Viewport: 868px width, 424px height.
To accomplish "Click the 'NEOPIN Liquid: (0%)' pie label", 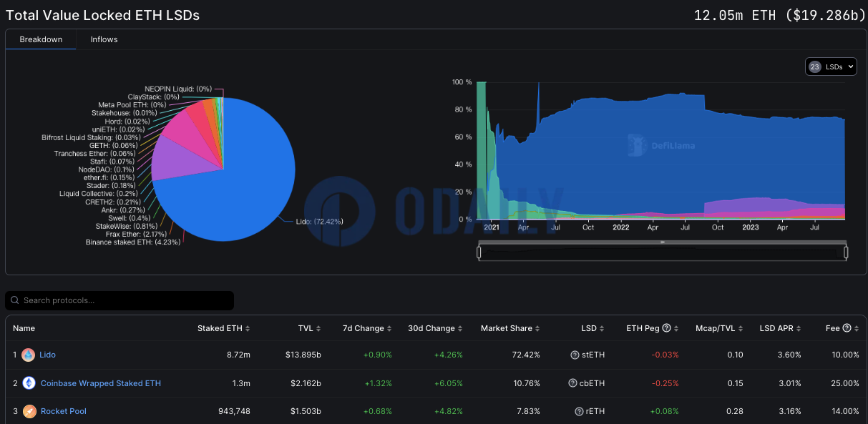I will point(178,89).
